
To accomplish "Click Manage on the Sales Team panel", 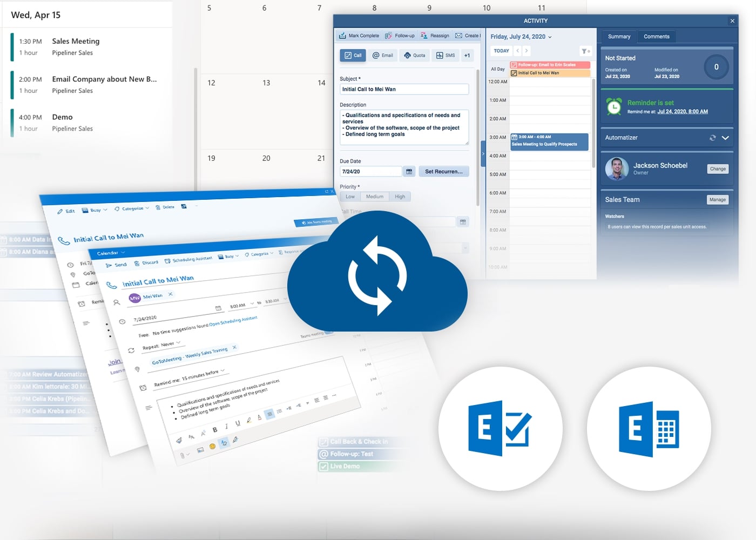I will 718,199.
